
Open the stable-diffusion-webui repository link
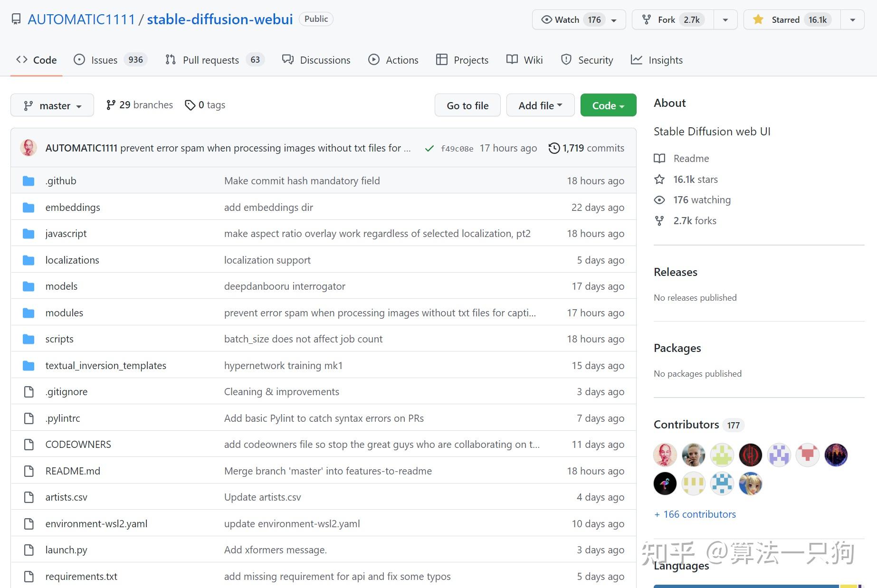pyautogui.click(x=220, y=19)
